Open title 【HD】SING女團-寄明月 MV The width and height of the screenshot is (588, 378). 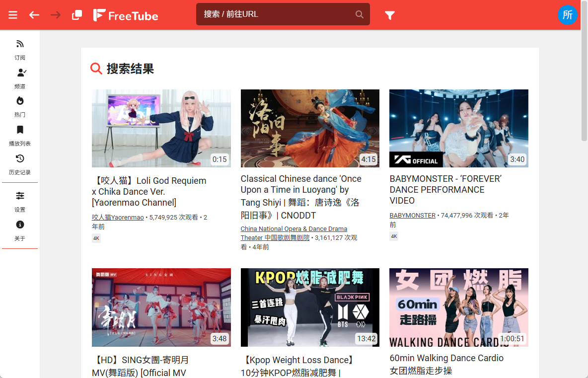tap(141, 367)
